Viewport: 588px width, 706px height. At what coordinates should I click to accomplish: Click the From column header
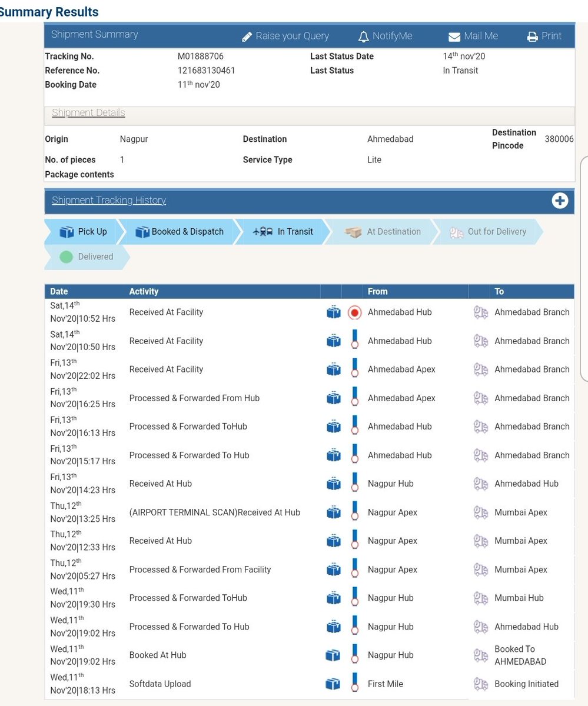click(x=378, y=291)
